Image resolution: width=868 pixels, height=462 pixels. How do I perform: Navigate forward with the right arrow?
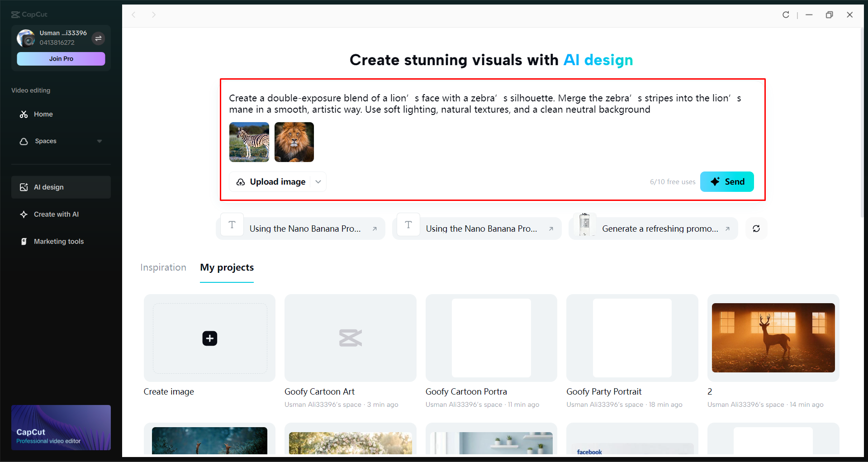(x=154, y=14)
